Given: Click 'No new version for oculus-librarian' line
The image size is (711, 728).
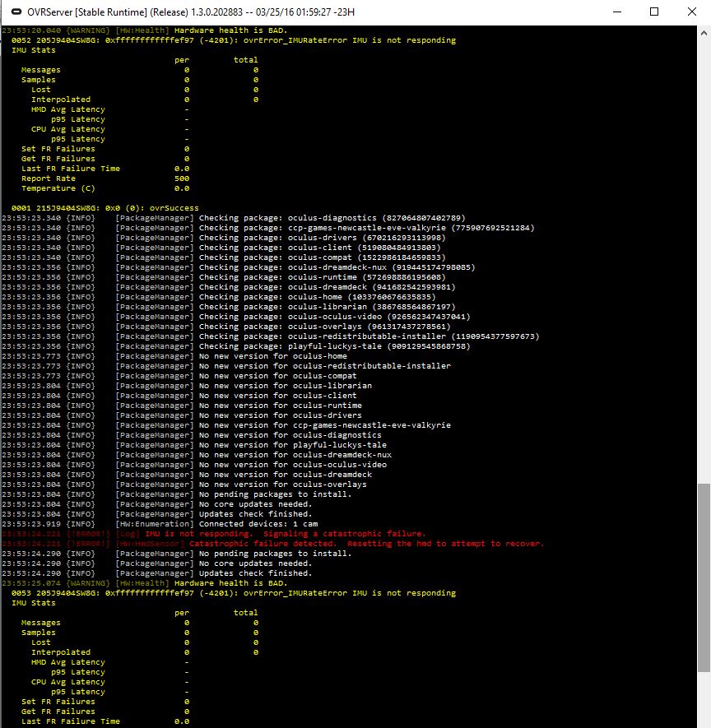Looking at the screenshot, I should tap(187, 385).
